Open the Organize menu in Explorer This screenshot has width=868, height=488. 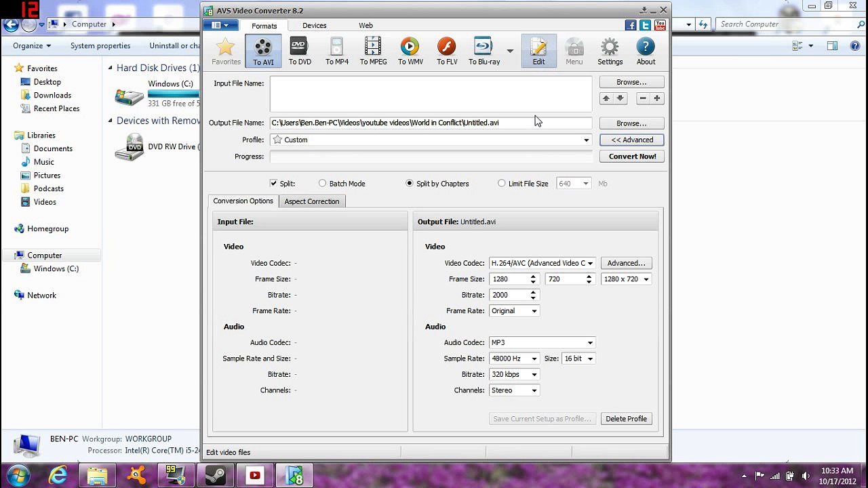coord(32,45)
